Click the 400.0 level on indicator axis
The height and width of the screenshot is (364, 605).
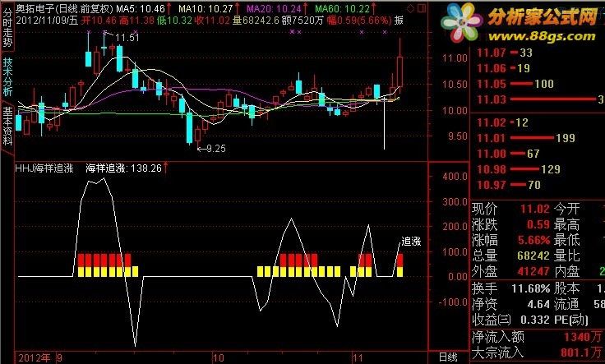pos(455,177)
